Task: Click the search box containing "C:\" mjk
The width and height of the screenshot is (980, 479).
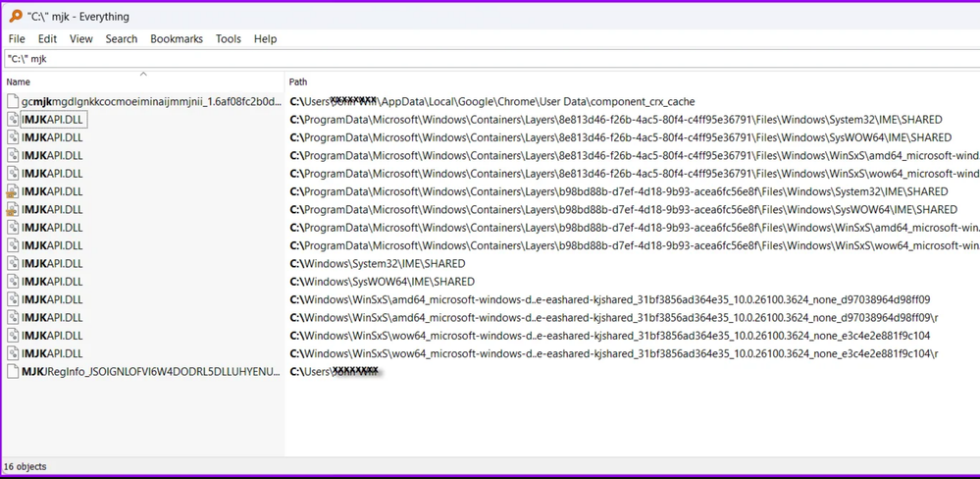Action: (491, 59)
